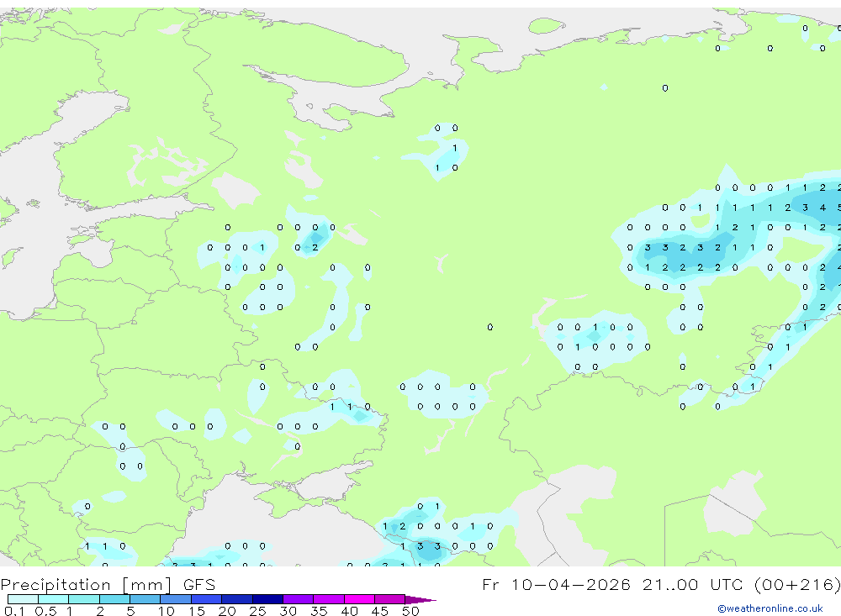Select the date text 'Fr 10-04-2026'
Viewport: 841px width, 616px height.
[x=556, y=584]
